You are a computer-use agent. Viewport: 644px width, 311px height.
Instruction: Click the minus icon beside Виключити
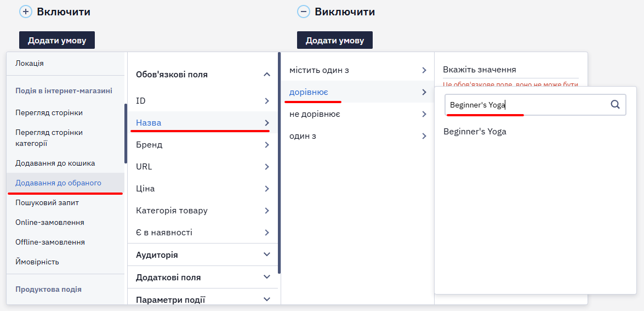coord(304,12)
